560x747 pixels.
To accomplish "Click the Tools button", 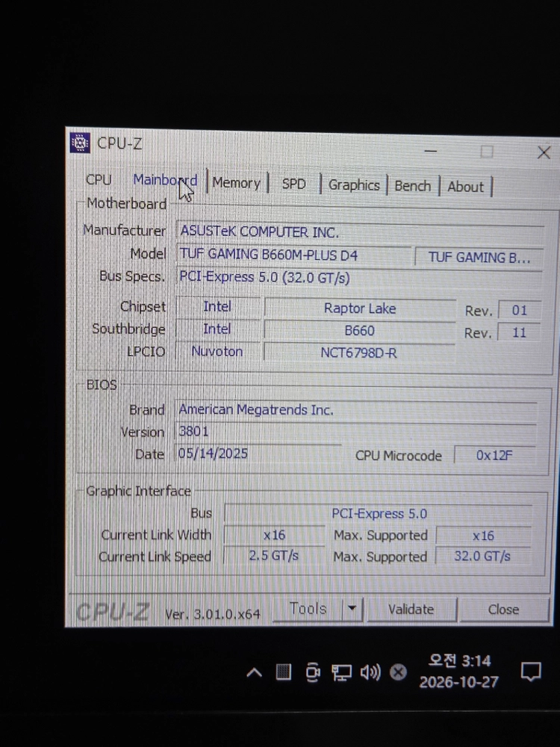I will (308, 609).
